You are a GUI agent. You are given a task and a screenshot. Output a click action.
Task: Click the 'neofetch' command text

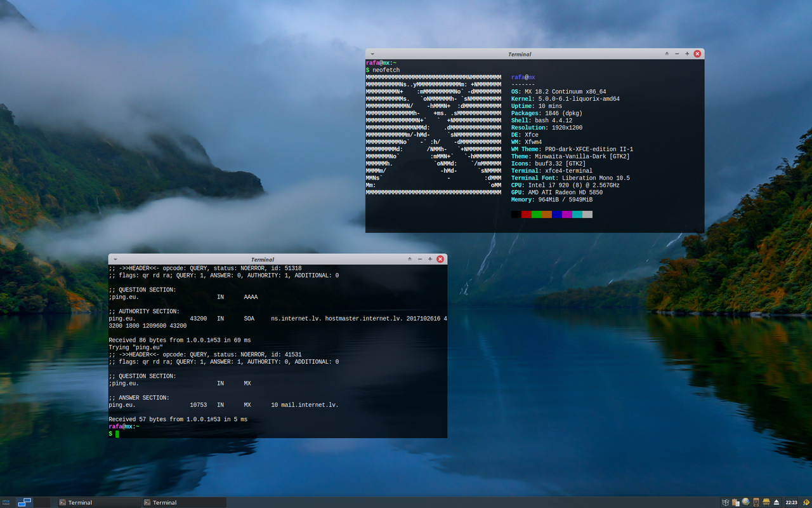click(386, 70)
